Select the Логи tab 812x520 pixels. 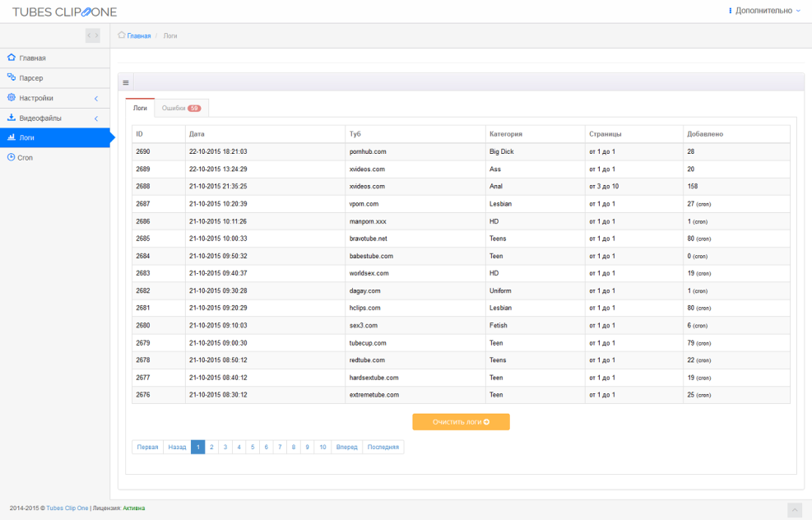click(x=140, y=107)
